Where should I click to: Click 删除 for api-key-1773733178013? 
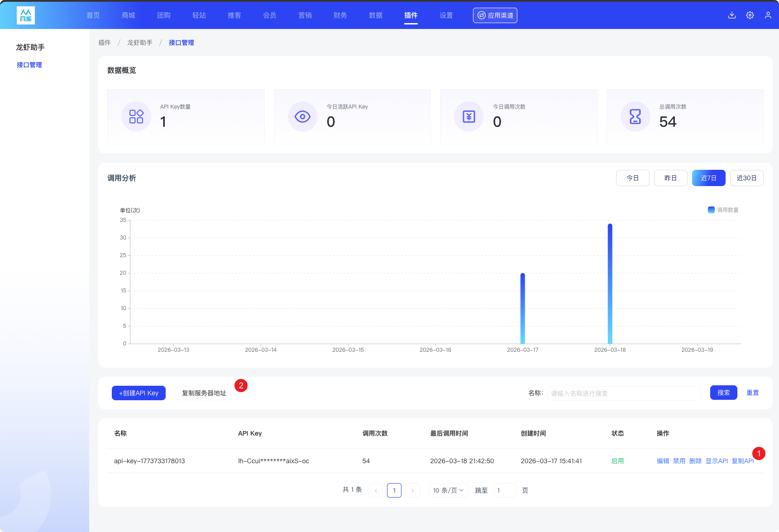[x=696, y=461]
